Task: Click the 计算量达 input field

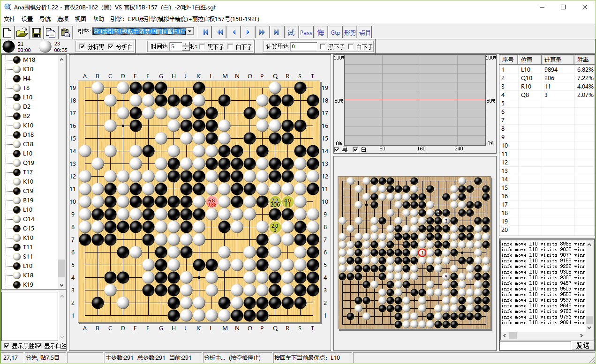Action: (304, 47)
